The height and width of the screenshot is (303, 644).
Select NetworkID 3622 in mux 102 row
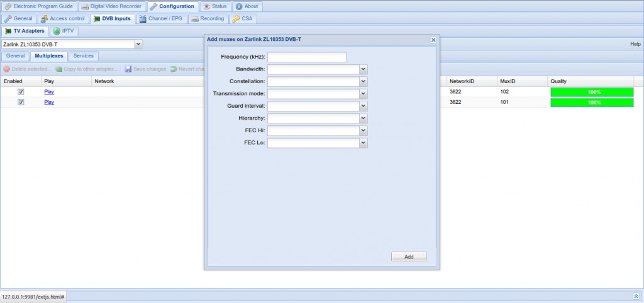(472, 92)
